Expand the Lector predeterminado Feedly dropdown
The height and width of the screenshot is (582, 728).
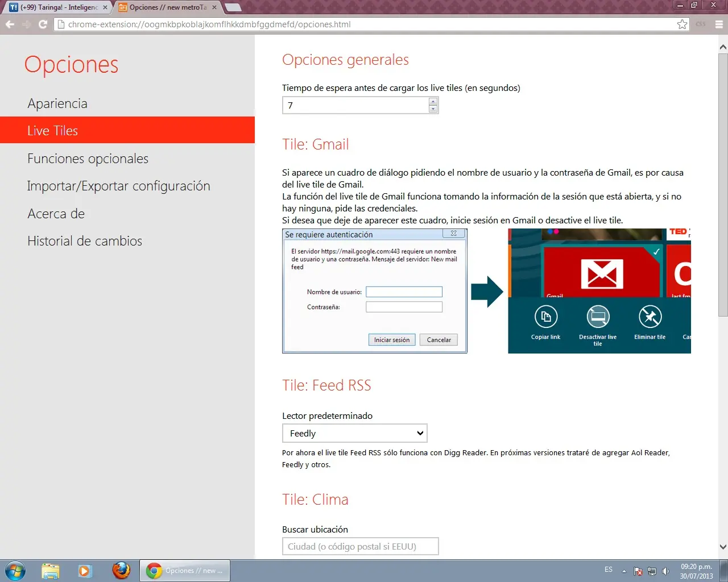354,433
